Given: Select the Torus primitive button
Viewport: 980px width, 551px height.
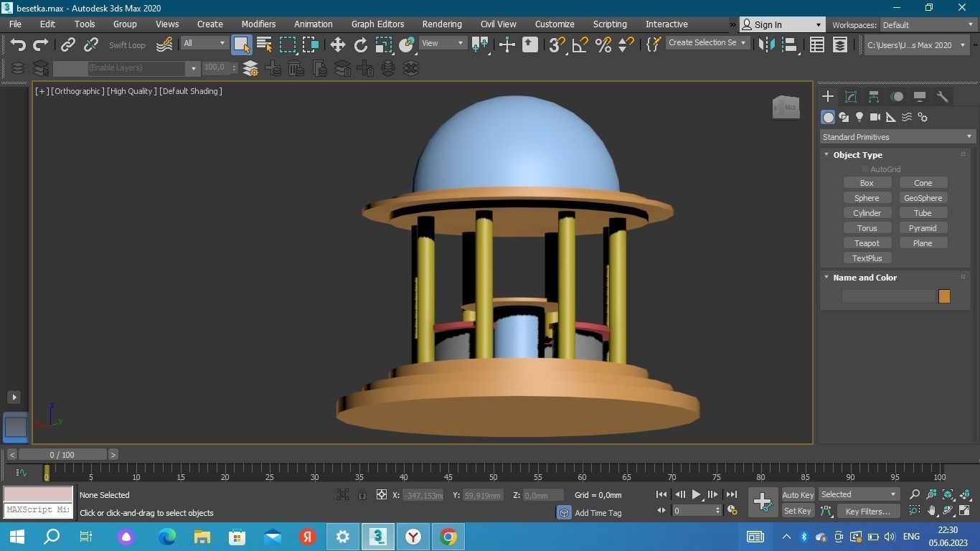Looking at the screenshot, I should tap(867, 228).
